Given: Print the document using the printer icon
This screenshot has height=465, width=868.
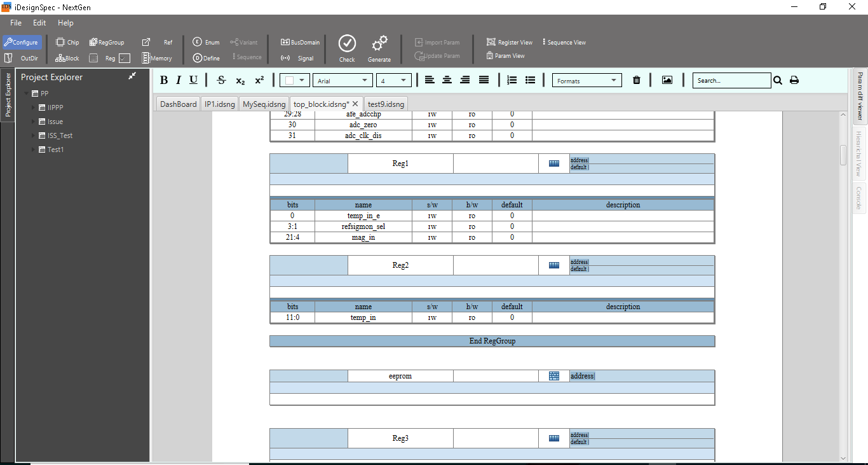Looking at the screenshot, I should (x=794, y=80).
